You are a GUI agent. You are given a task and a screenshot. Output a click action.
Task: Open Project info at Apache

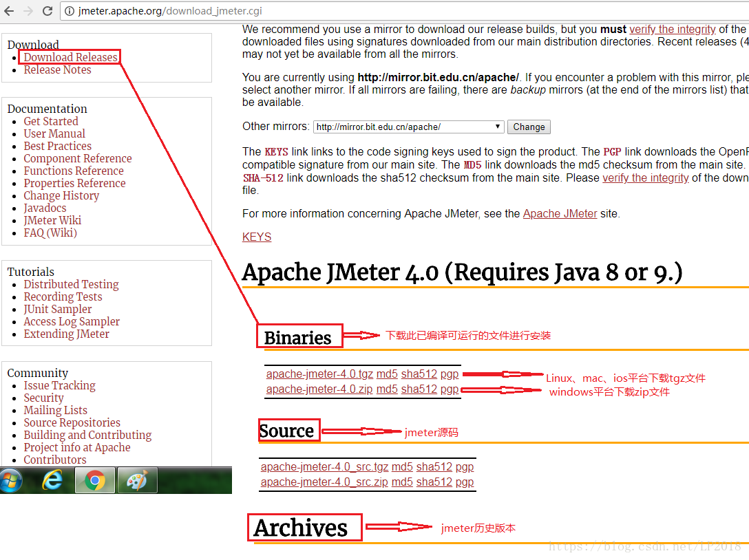click(77, 448)
